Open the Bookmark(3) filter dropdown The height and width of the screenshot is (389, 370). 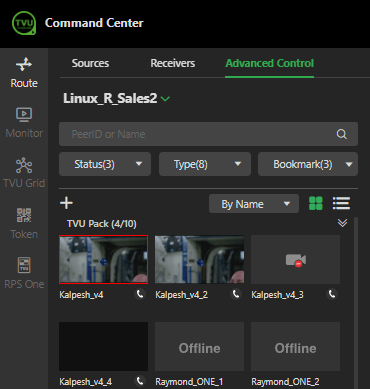coord(308,164)
